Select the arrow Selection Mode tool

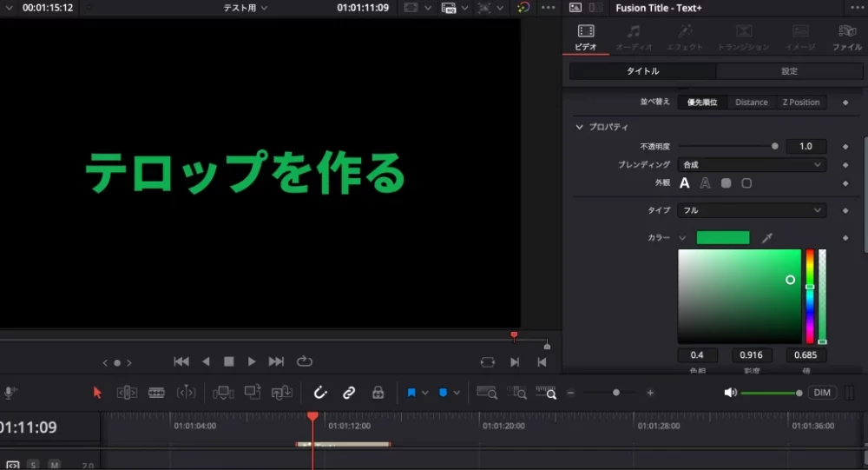tap(97, 393)
